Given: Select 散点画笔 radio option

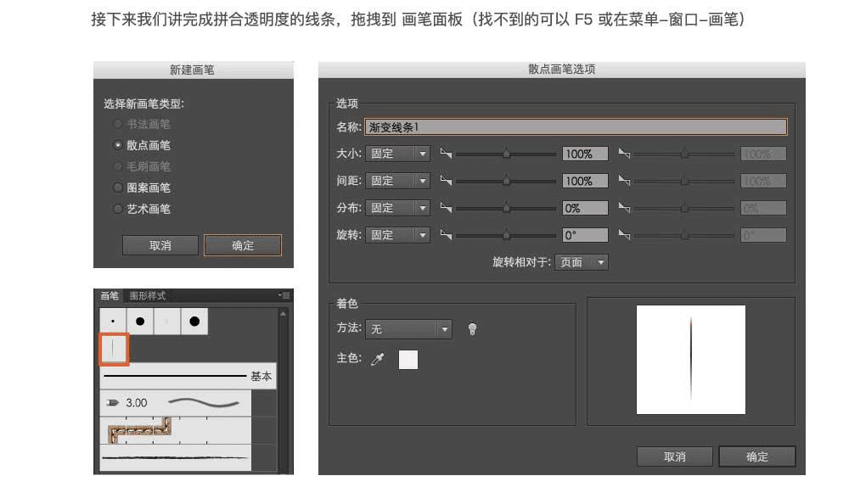Looking at the screenshot, I should coord(117,145).
